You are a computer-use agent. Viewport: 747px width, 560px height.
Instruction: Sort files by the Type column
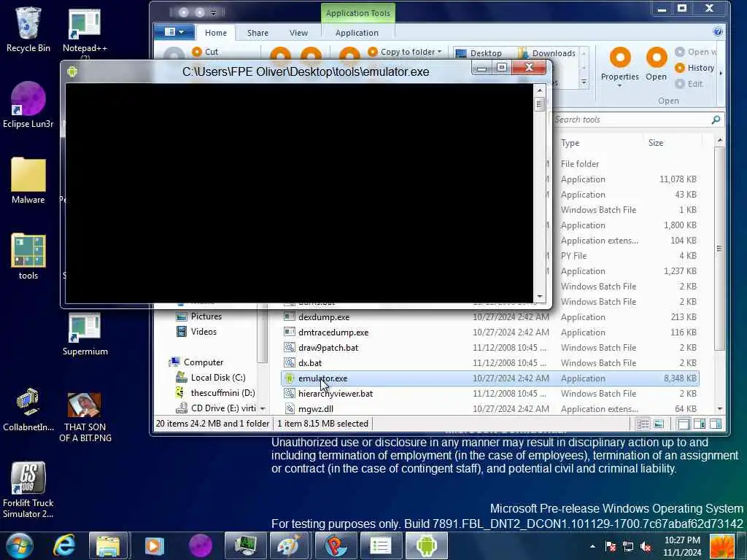(570, 142)
